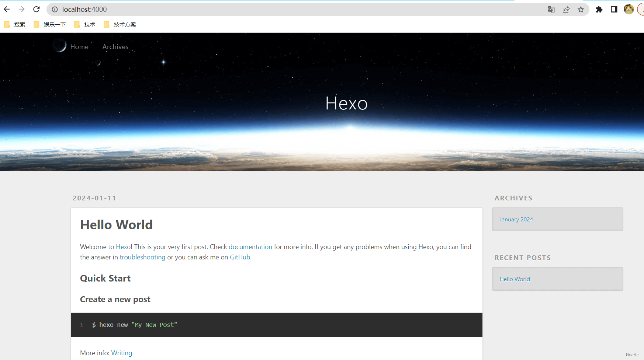Open the translate page icon
This screenshot has height=360, width=644.
551,10
